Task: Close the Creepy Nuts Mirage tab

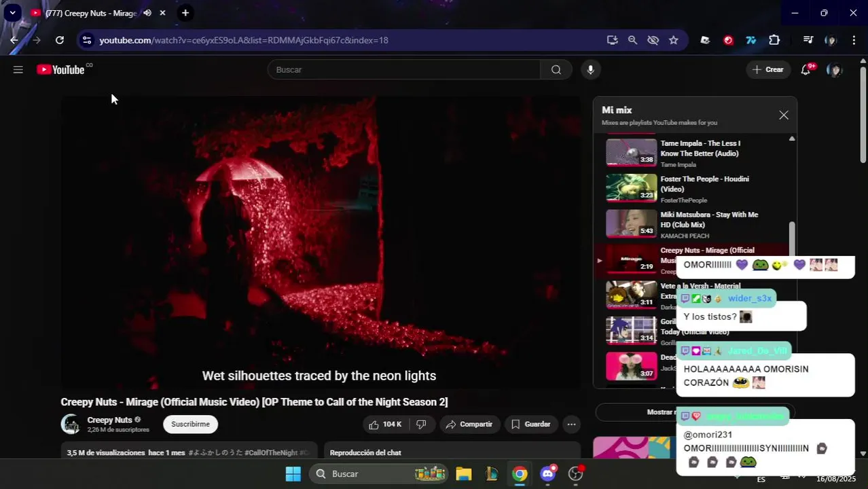Action: click(162, 13)
